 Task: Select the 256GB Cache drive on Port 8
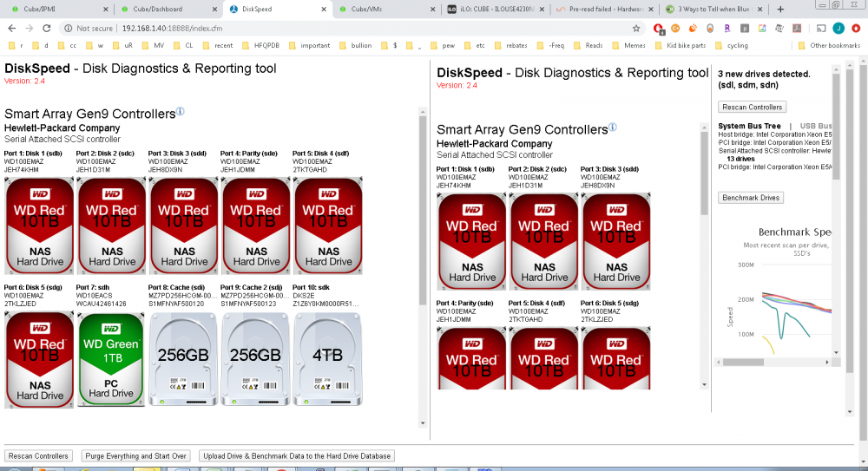point(183,360)
